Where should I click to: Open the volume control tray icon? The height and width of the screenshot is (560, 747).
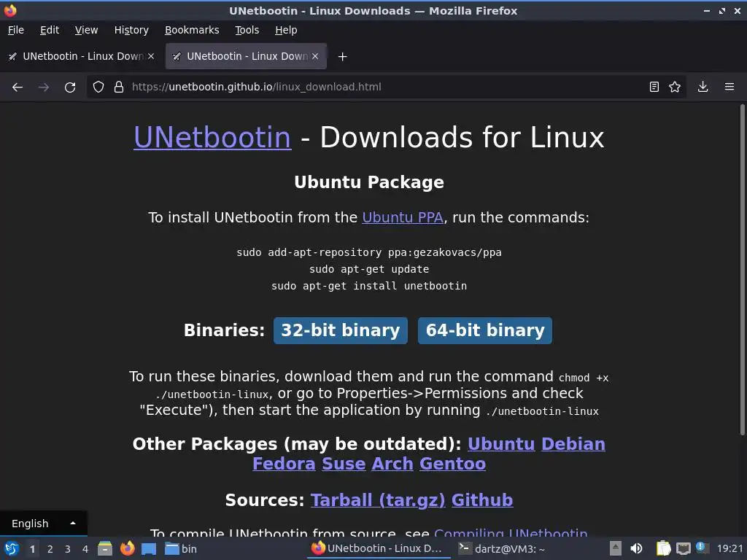click(x=636, y=549)
